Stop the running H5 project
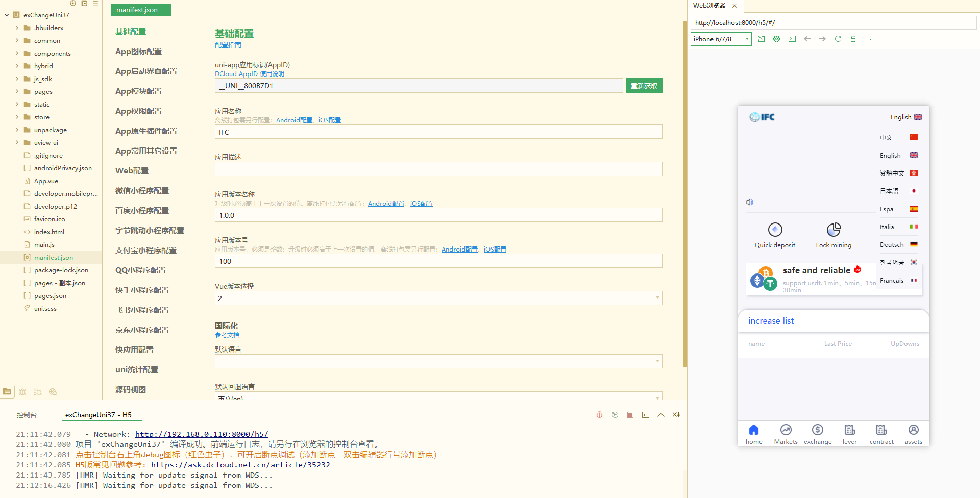The width and height of the screenshot is (980, 498). pos(630,415)
